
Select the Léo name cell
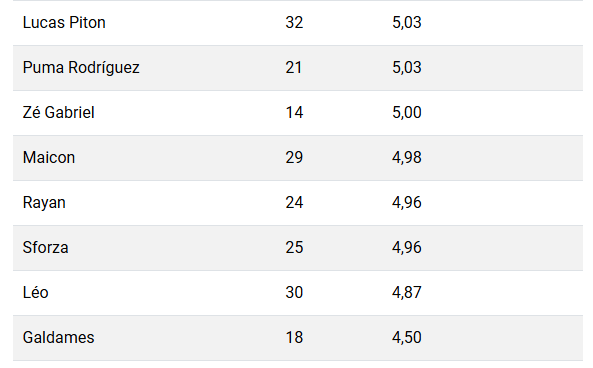point(36,293)
